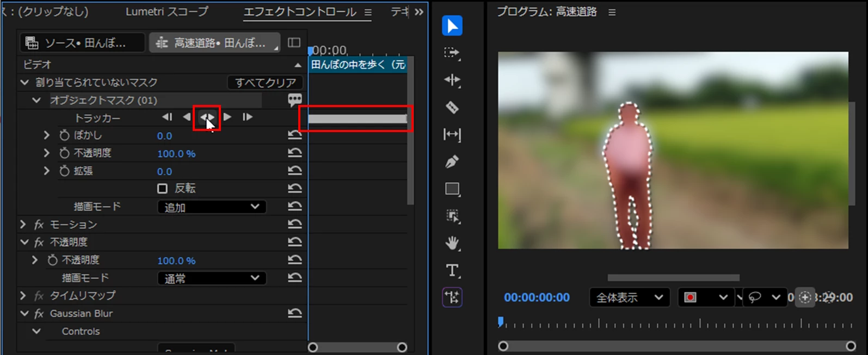Track mask forward (single right arrow)
The width and height of the screenshot is (868, 355).
tap(227, 117)
